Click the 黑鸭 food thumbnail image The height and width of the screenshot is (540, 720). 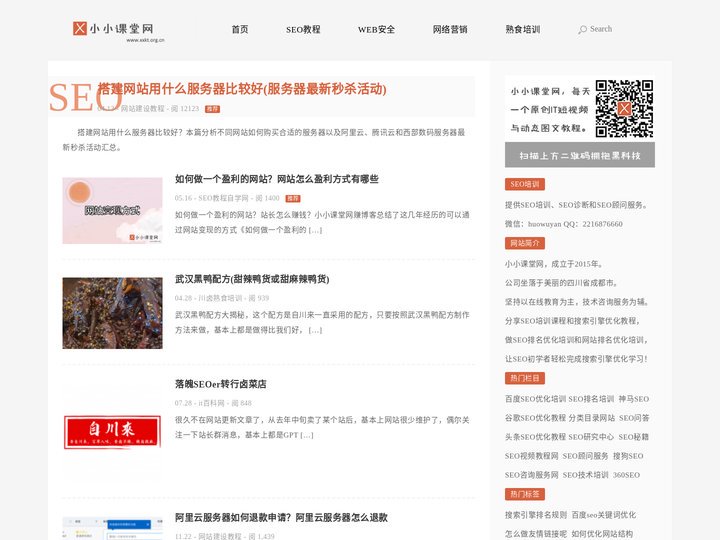click(x=112, y=313)
